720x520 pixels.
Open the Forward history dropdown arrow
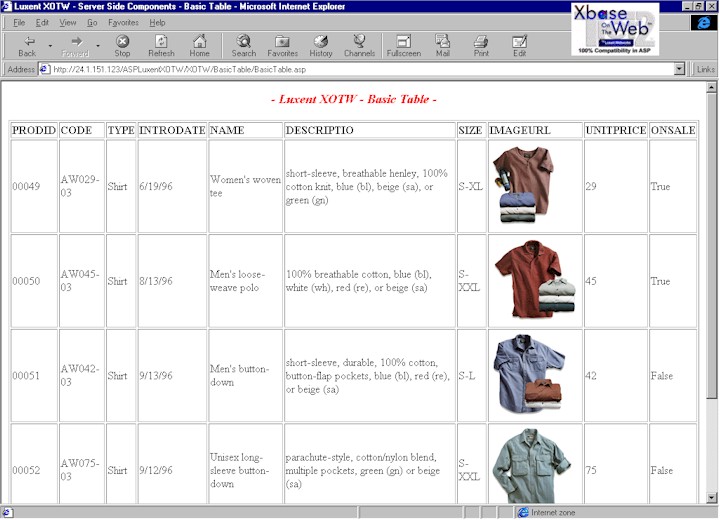pyautogui.click(x=98, y=46)
